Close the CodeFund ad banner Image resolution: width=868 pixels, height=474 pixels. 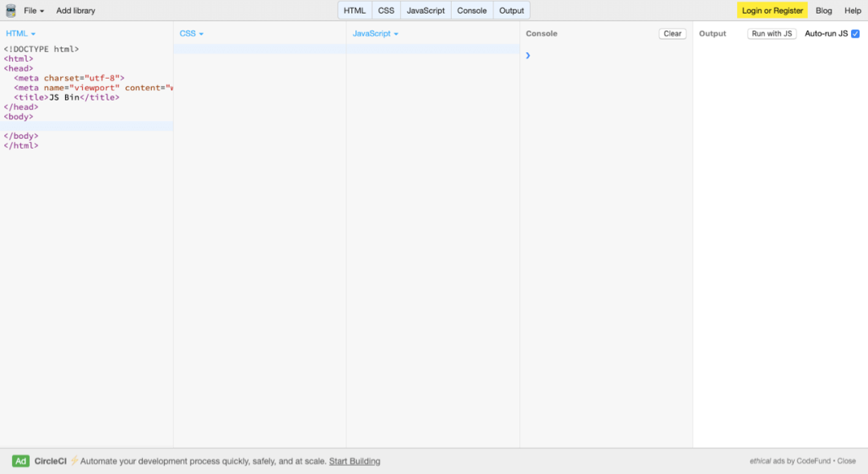[x=846, y=461]
